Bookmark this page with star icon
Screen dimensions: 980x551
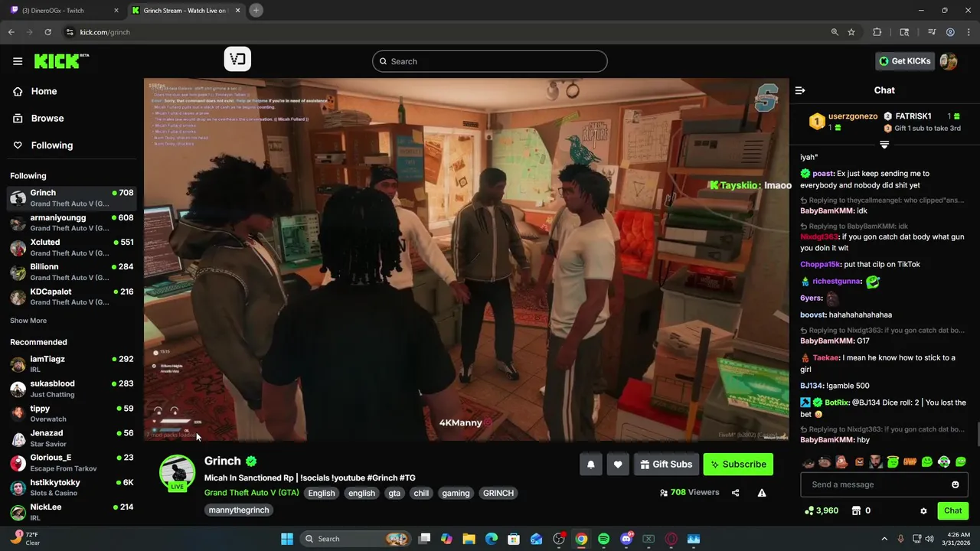pyautogui.click(x=851, y=32)
